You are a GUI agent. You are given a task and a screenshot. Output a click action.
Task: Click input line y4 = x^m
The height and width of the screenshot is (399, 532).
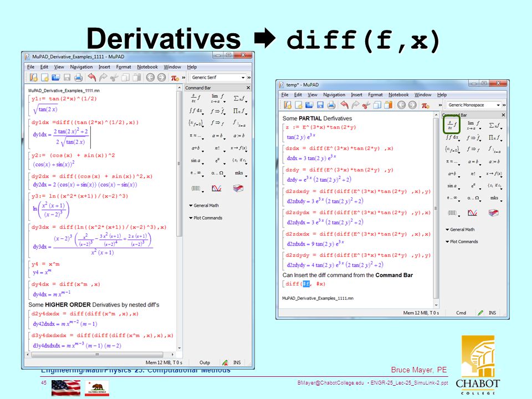[45, 264]
